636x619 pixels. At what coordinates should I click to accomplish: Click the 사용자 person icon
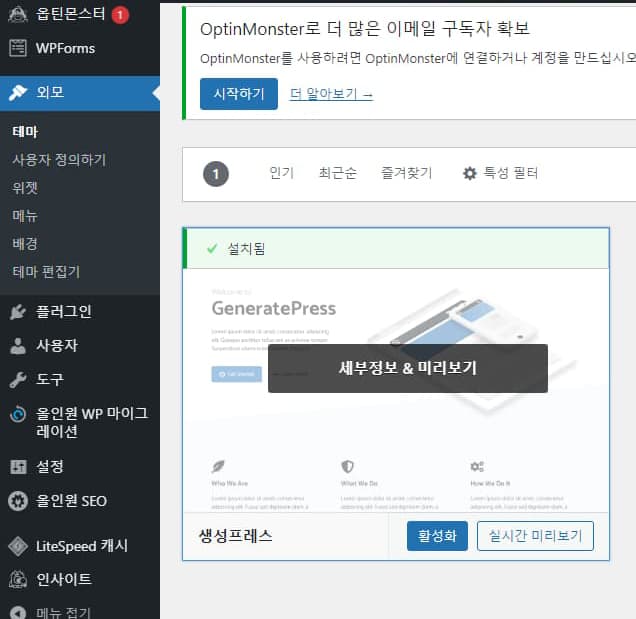(18, 346)
